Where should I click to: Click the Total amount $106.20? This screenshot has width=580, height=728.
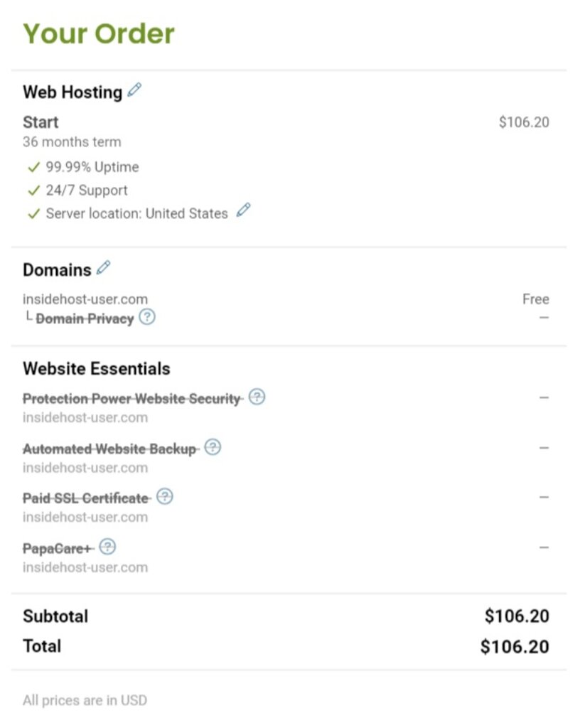515,647
